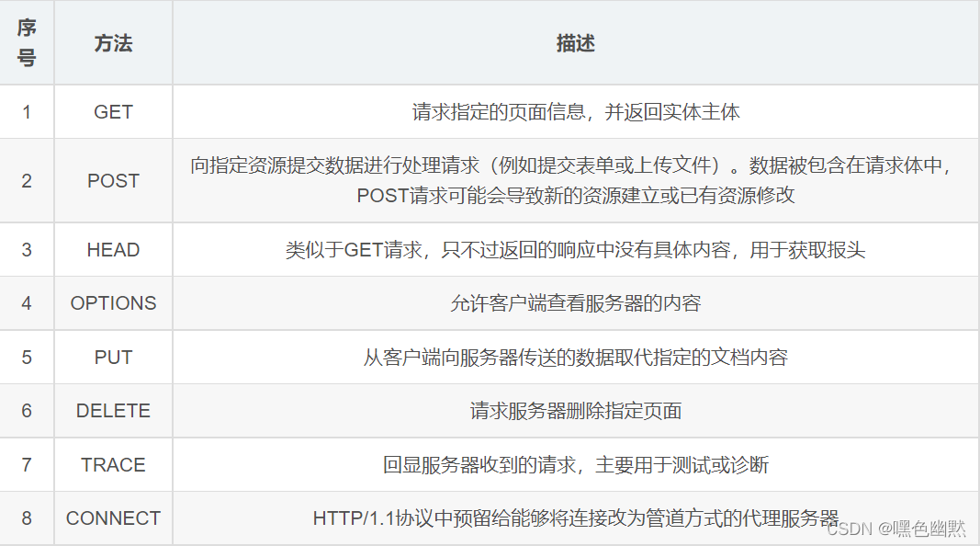Click the 描述 column header
Viewport: 980px width, 546px height.
[x=576, y=43]
